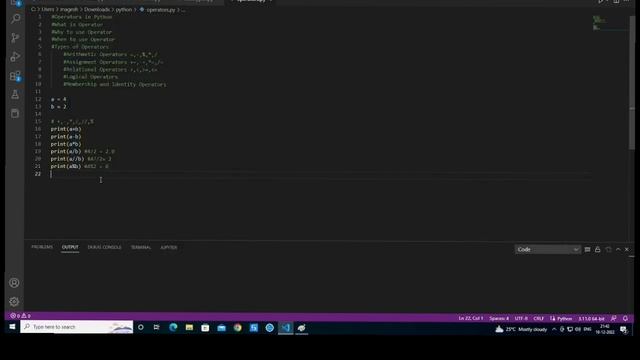
Task: Click the comment #Membership and Identity Operators
Action: point(115,84)
